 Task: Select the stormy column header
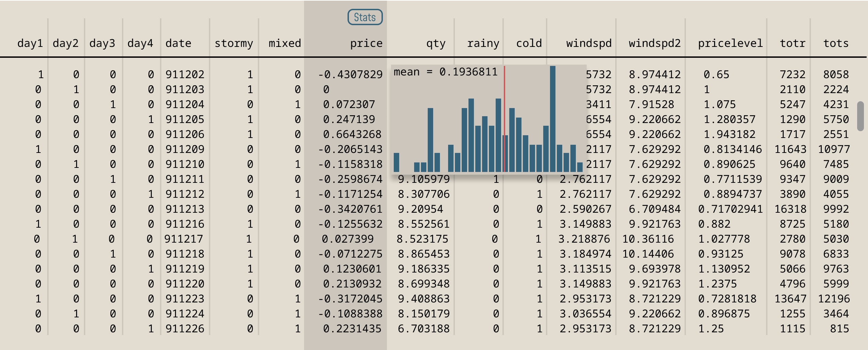[234, 43]
